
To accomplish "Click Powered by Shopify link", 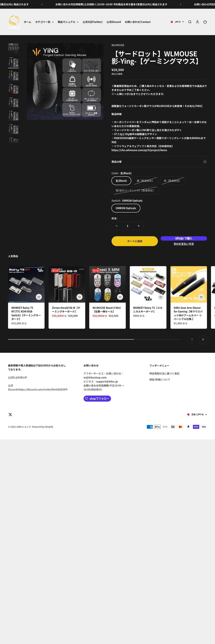I will click(43, 427).
